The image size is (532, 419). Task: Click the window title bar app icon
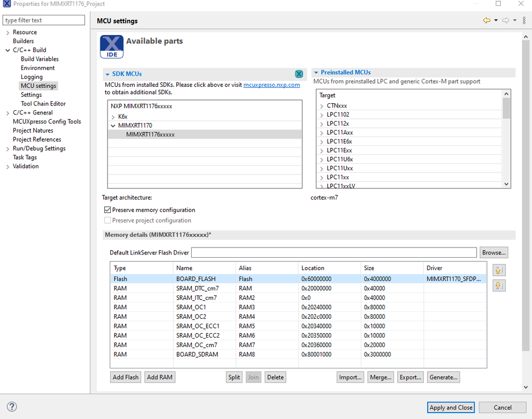[x=7, y=4]
